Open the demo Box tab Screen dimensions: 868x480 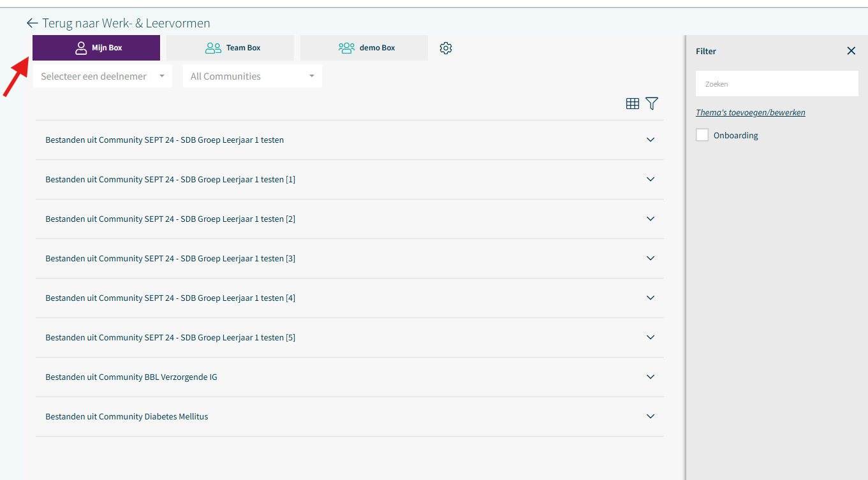click(364, 48)
